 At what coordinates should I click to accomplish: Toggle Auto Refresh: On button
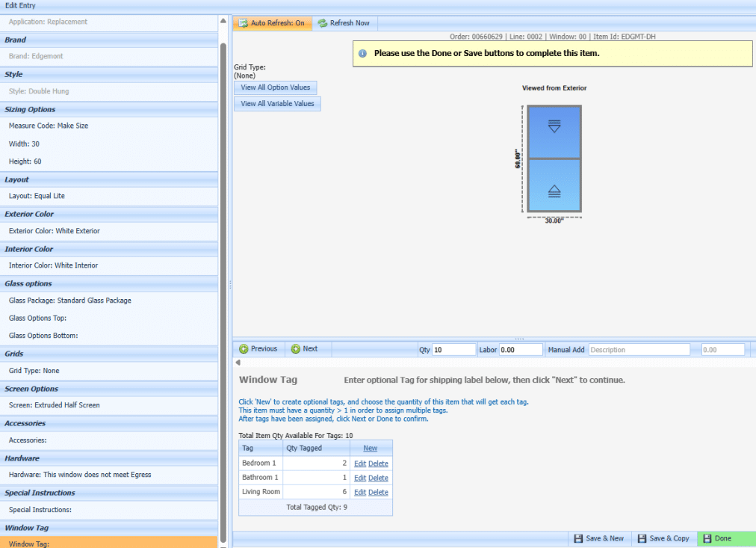click(272, 23)
